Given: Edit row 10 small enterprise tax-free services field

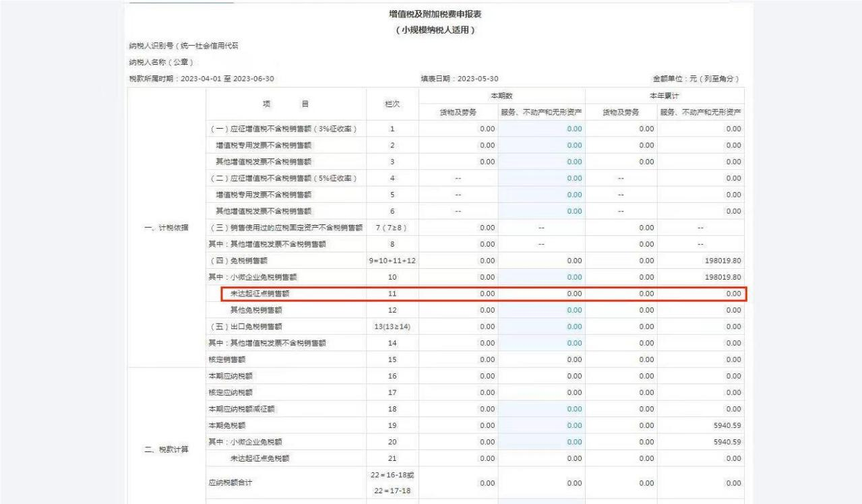Looking at the screenshot, I should [x=541, y=277].
